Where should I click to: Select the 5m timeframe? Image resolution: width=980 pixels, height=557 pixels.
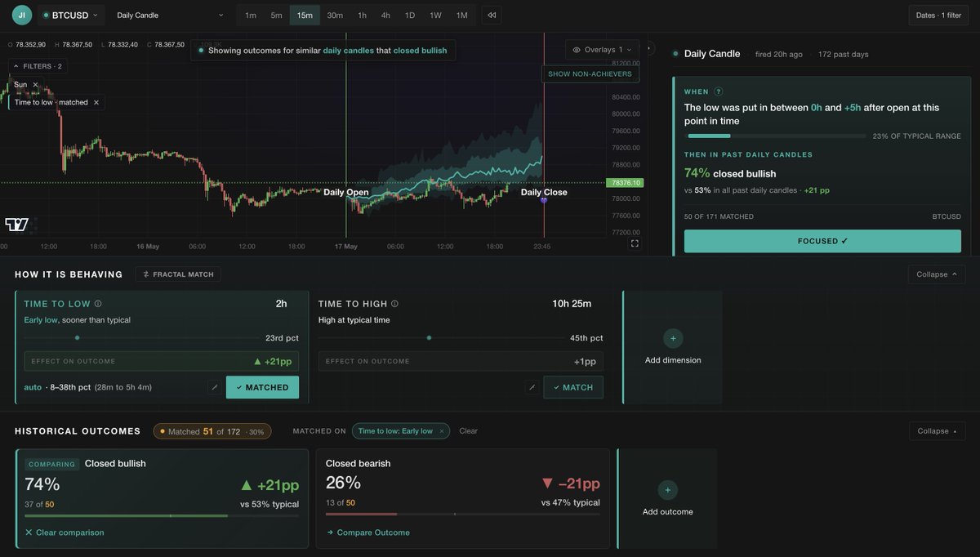[277, 15]
